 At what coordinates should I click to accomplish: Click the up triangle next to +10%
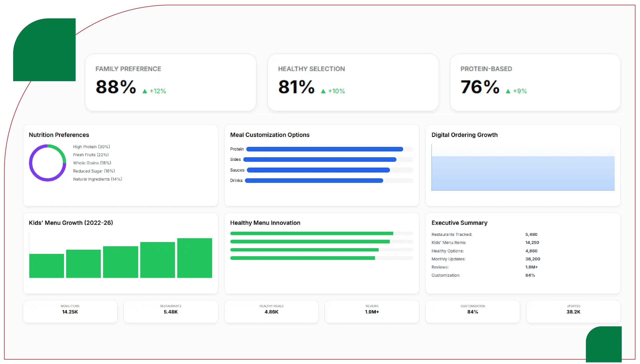point(323,91)
